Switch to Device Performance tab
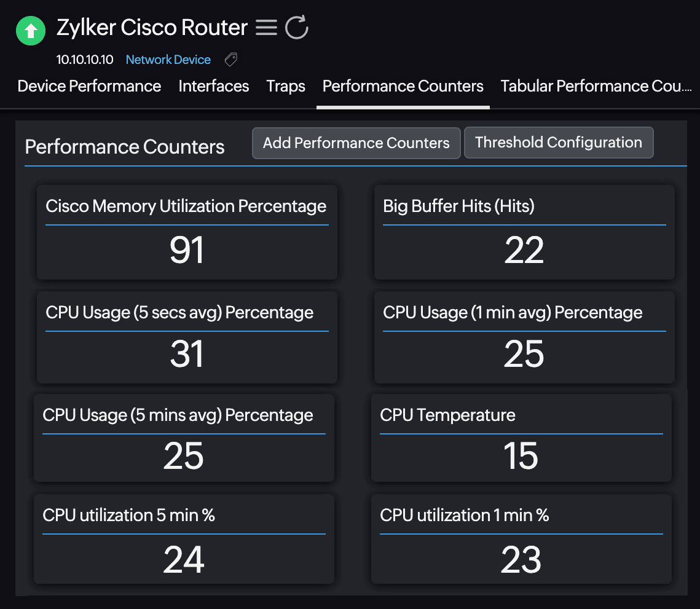This screenshot has height=609, width=700. pyautogui.click(x=88, y=86)
